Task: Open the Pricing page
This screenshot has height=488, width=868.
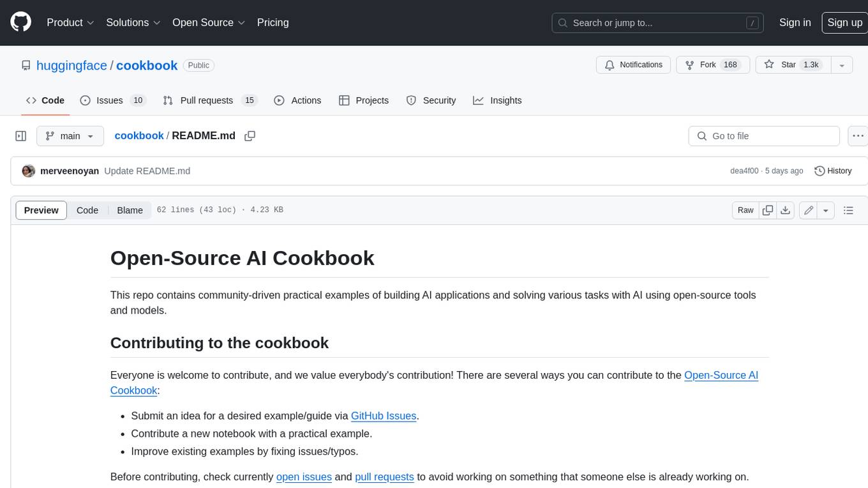Action: click(x=273, y=22)
